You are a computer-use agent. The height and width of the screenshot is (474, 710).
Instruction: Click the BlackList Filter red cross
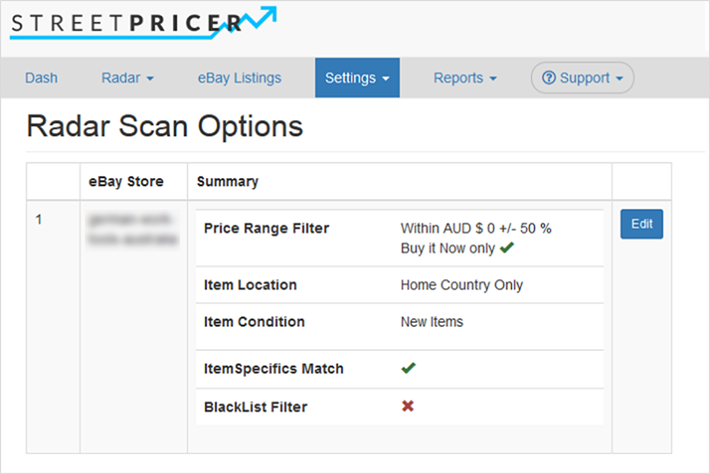click(408, 406)
